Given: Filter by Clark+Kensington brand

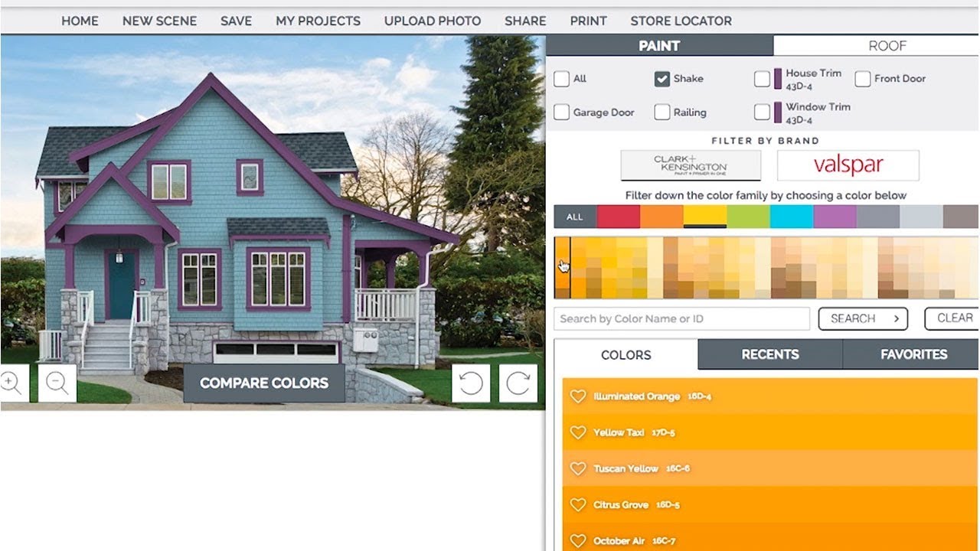Looking at the screenshot, I should pyautogui.click(x=691, y=165).
